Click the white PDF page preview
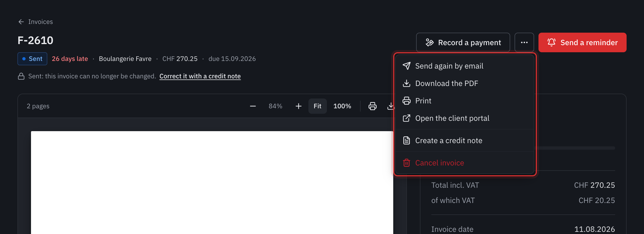The height and width of the screenshot is (234, 644). click(x=212, y=183)
